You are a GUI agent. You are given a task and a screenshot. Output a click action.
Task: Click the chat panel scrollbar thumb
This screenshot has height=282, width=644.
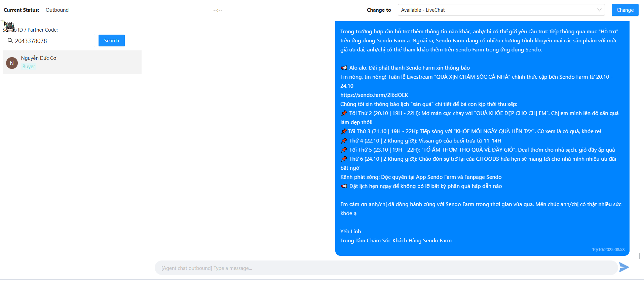tap(639, 256)
